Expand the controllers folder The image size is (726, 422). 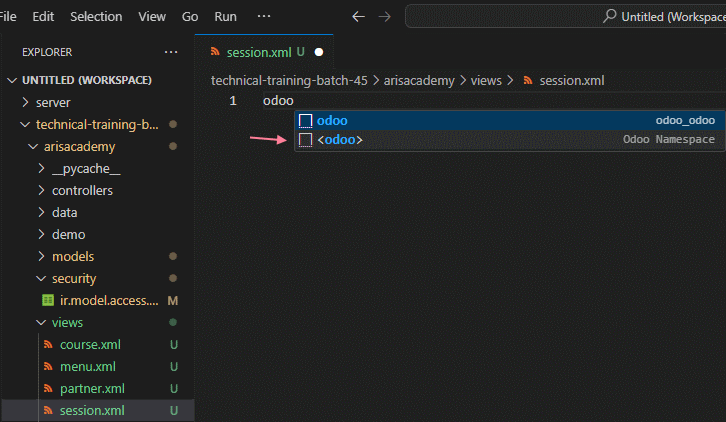(82, 190)
